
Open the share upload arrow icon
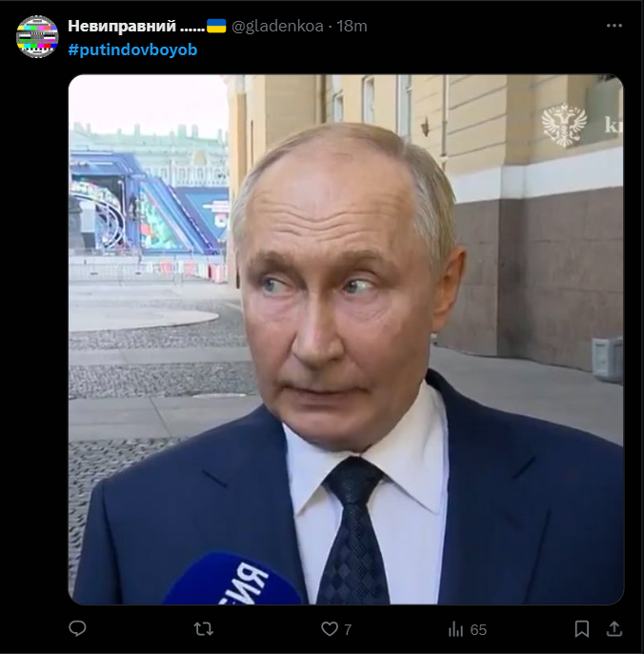(x=614, y=628)
